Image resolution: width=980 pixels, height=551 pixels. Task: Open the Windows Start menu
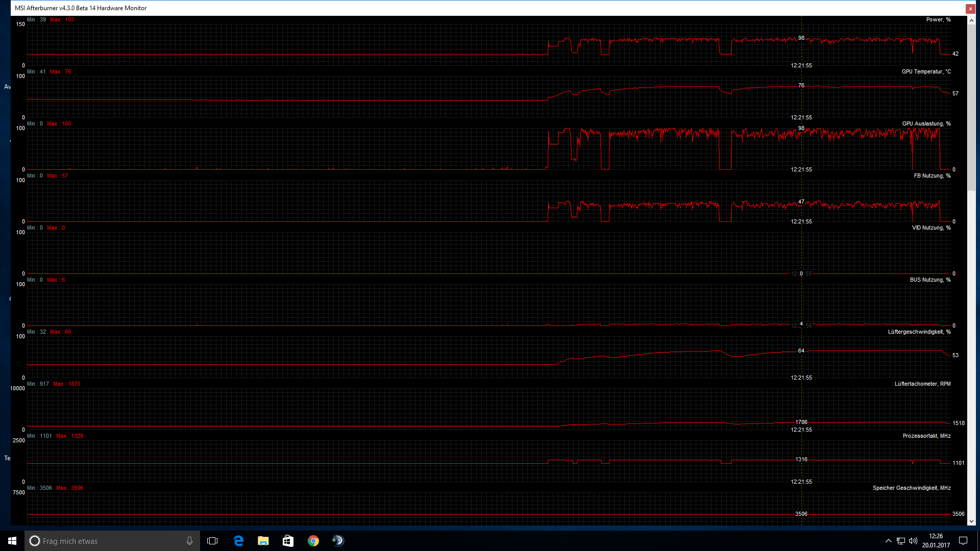[12, 541]
